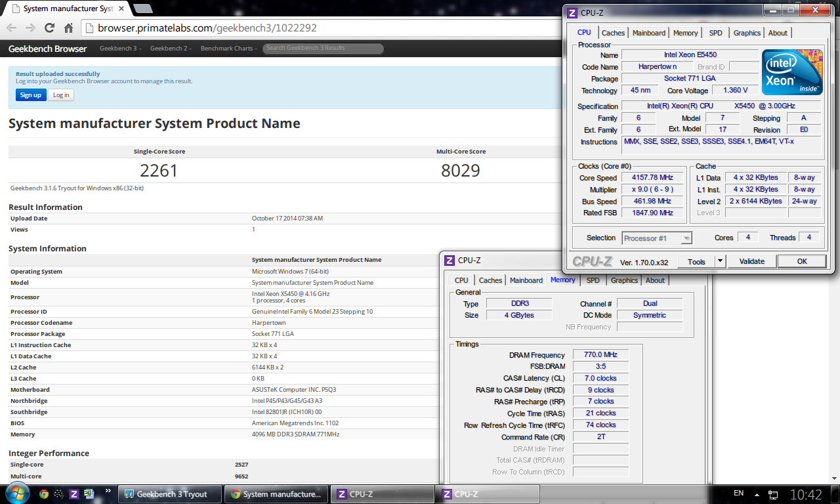The height and width of the screenshot is (504, 840).
Task: Open Excel quick launch icon
Action: pos(89,494)
